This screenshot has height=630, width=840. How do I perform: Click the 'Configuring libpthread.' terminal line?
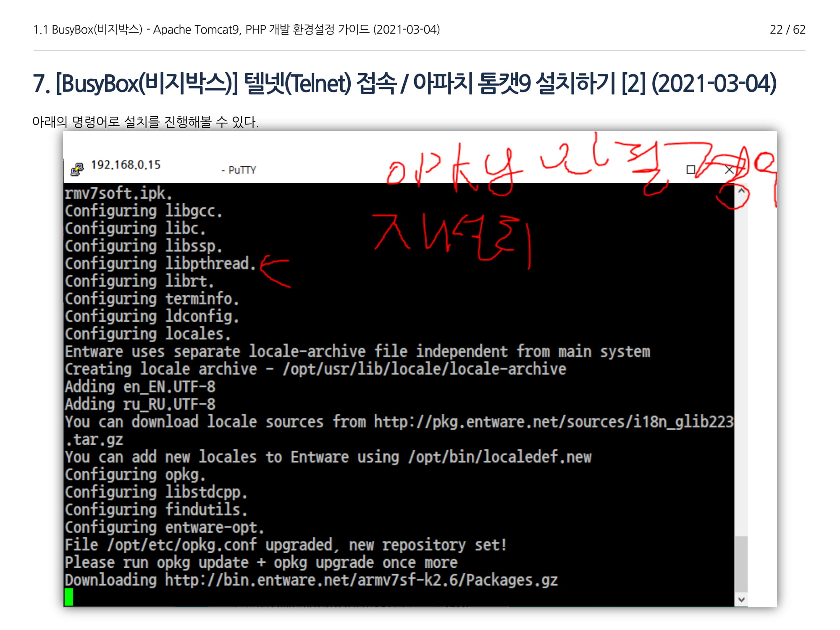pos(160,263)
